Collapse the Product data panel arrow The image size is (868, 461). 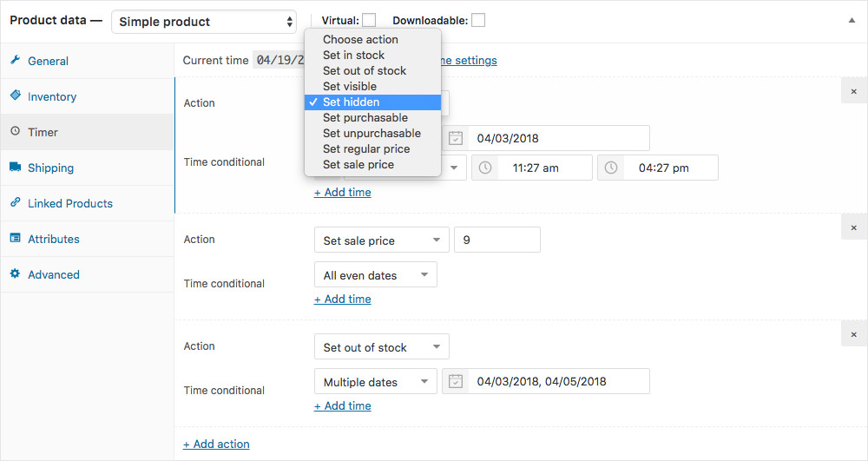[x=852, y=20]
